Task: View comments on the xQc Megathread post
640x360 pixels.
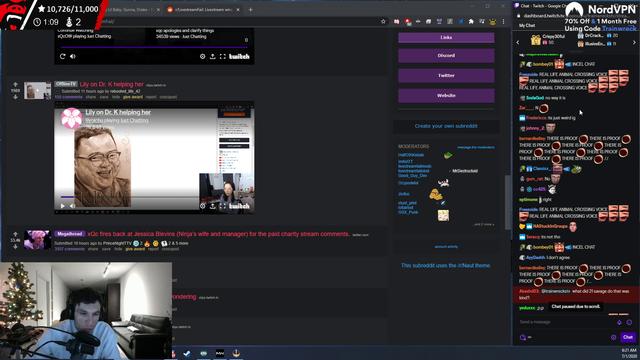Action: point(69,249)
